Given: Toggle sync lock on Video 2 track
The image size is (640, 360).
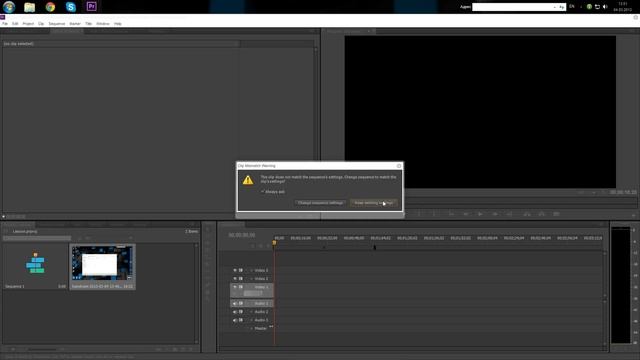Looking at the screenshot, I should coord(241,278).
